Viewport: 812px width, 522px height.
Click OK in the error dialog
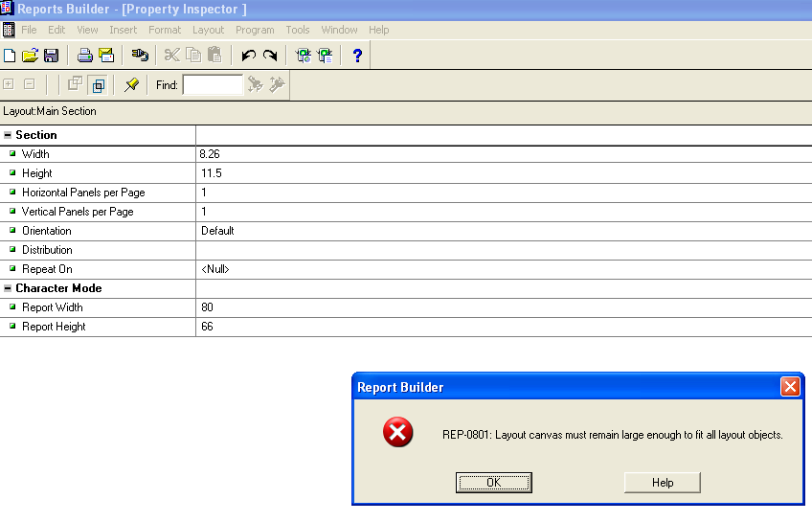(x=493, y=483)
